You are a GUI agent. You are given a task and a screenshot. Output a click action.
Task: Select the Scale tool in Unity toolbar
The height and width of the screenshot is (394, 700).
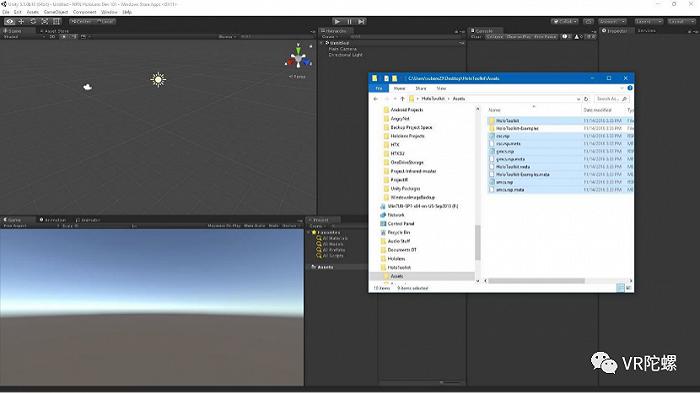click(45, 21)
